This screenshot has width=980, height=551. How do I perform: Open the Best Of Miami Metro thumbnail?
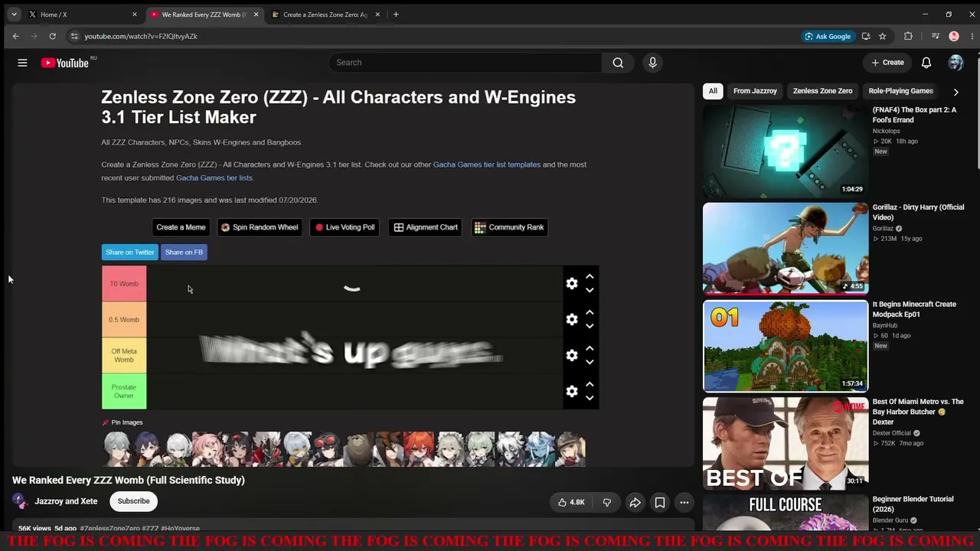[x=786, y=443]
